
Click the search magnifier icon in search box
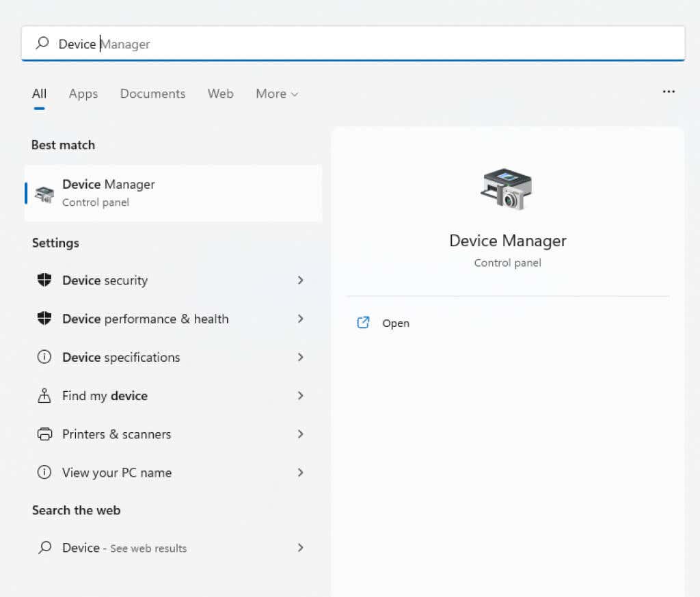coord(42,43)
